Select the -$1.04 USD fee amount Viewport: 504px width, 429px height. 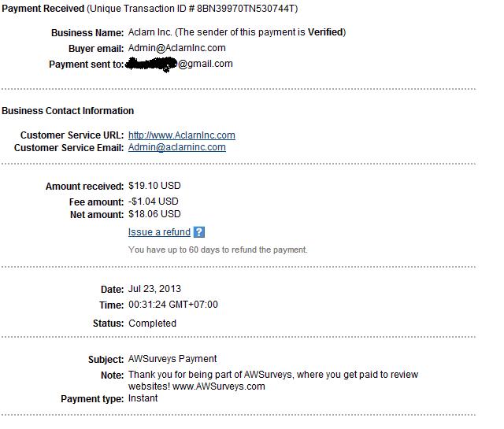pos(153,202)
